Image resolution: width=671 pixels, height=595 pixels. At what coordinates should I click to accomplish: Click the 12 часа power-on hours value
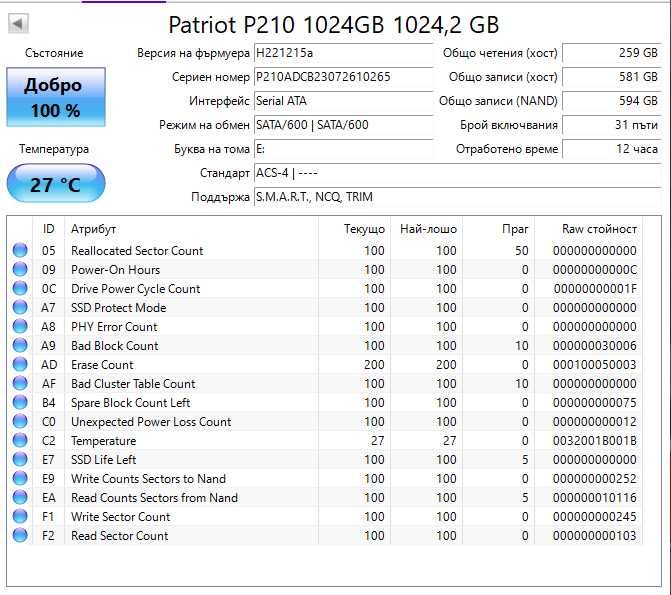[612, 149]
